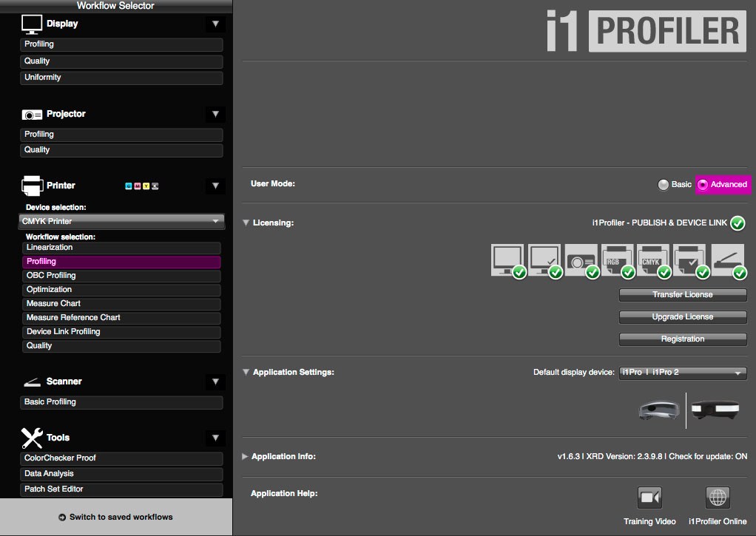Click the Transfer License button
The width and height of the screenshot is (756, 536).
(x=682, y=295)
